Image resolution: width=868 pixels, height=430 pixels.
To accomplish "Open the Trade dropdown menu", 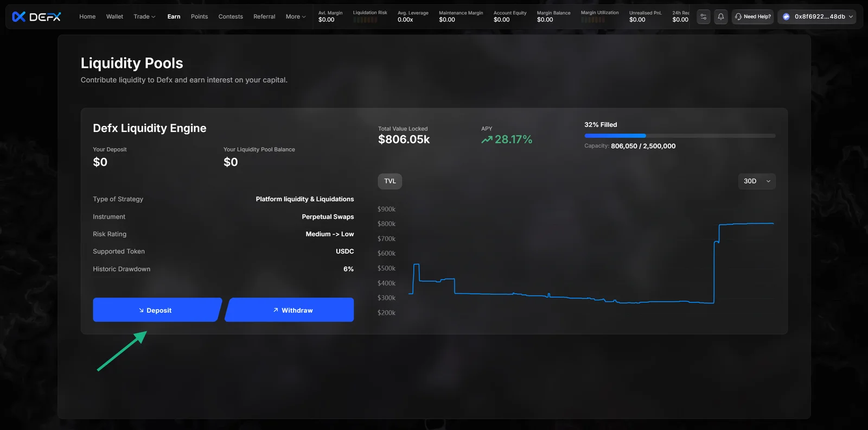I will [x=144, y=17].
